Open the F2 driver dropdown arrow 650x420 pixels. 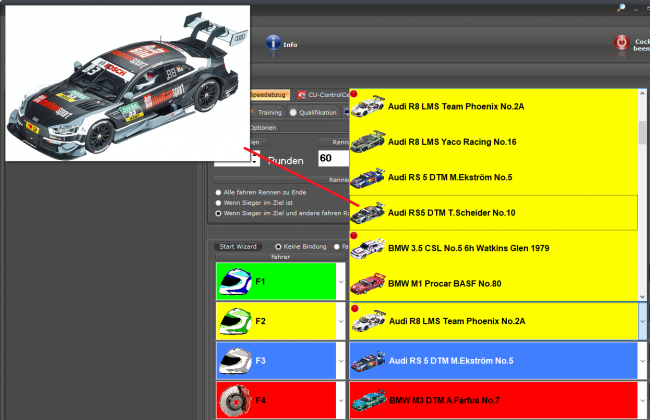click(341, 321)
